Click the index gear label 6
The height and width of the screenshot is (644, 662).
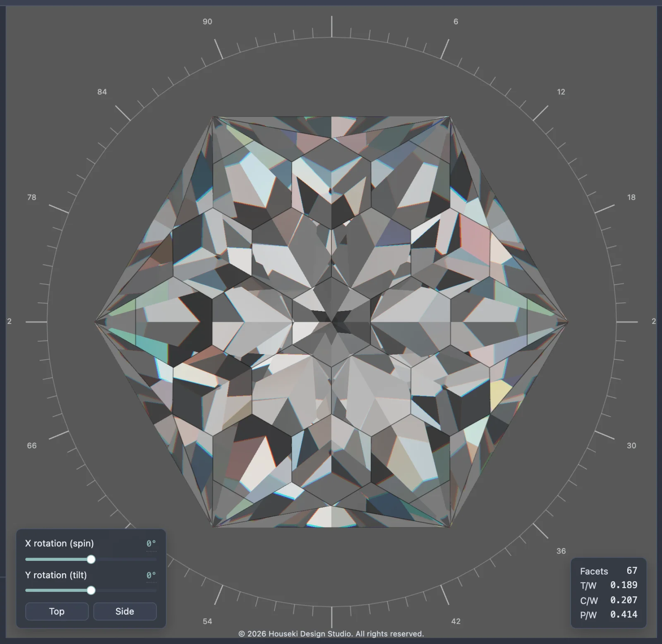point(456,22)
